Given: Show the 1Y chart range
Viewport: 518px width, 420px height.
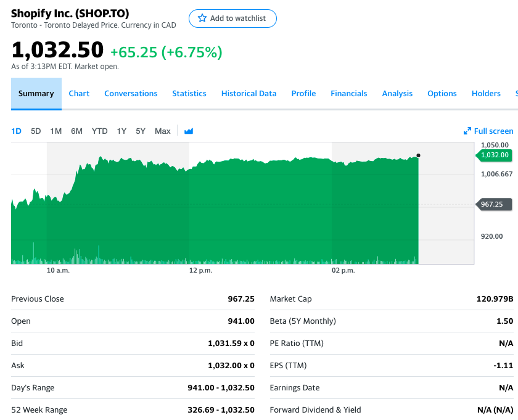Looking at the screenshot, I should coord(121,131).
